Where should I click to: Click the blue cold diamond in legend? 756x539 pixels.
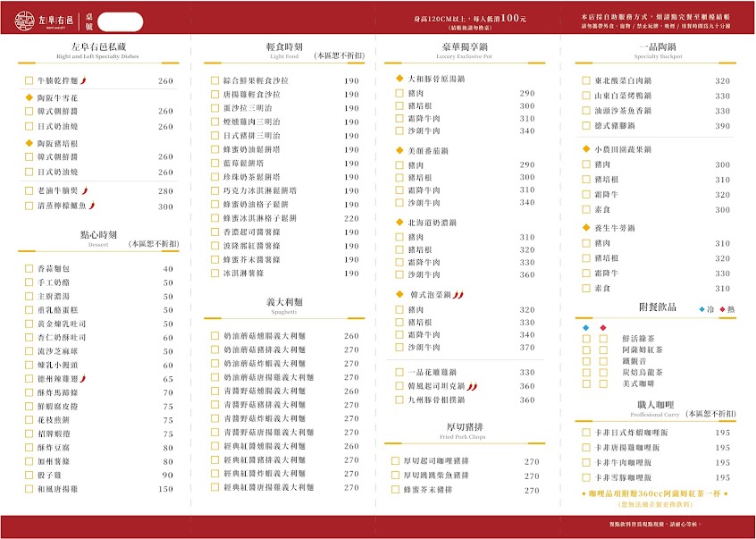pyautogui.click(x=702, y=309)
